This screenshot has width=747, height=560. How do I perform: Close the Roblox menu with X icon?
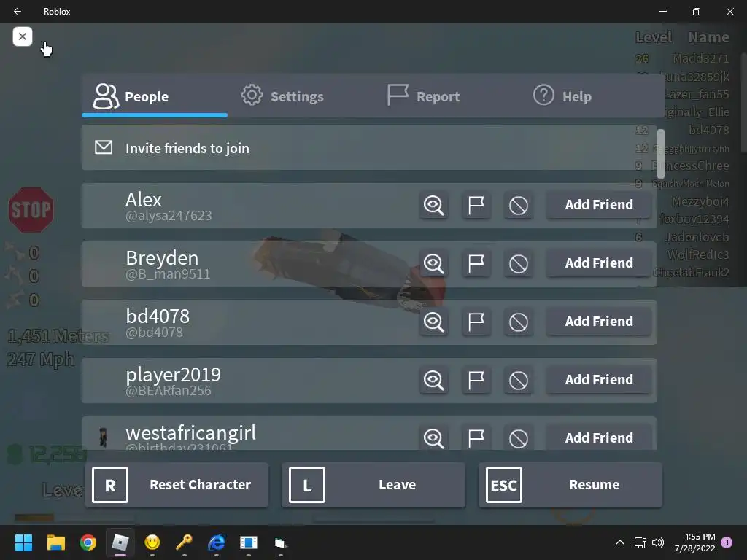[23, 36]
